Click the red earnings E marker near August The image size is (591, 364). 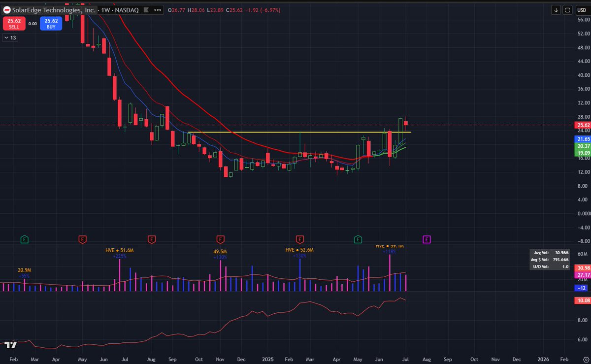[x=152, y=239]
